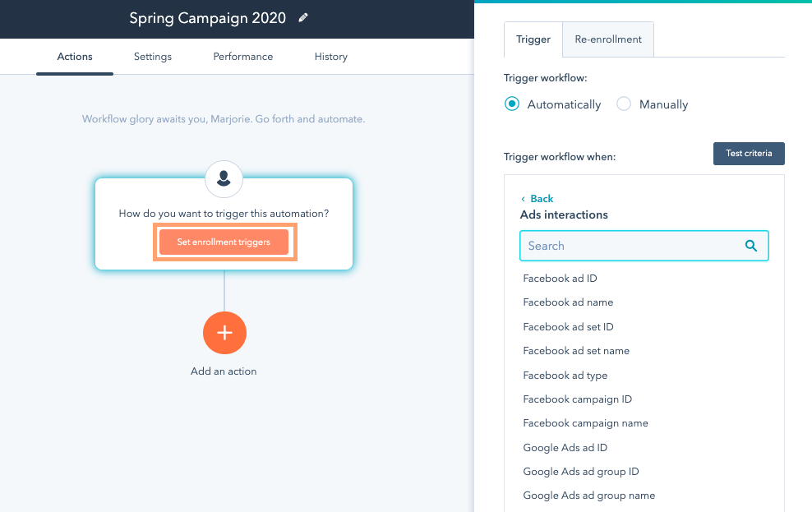Switch to the Re-enrollment tab
The width and height of the screenshot is (812, 512).
[x=608, y=39]
